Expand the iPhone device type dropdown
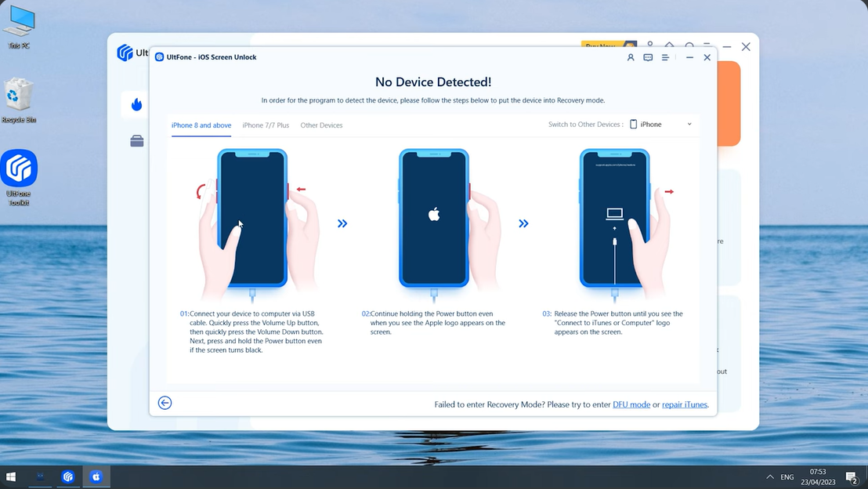The height and width of the screenshot is (489, 868). click(661, 125)
